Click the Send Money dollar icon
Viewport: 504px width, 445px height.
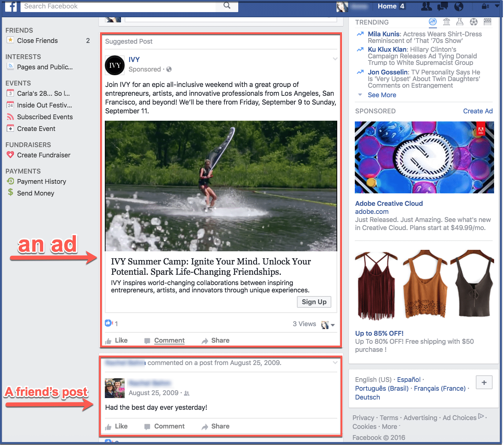(x=10, y=192)
